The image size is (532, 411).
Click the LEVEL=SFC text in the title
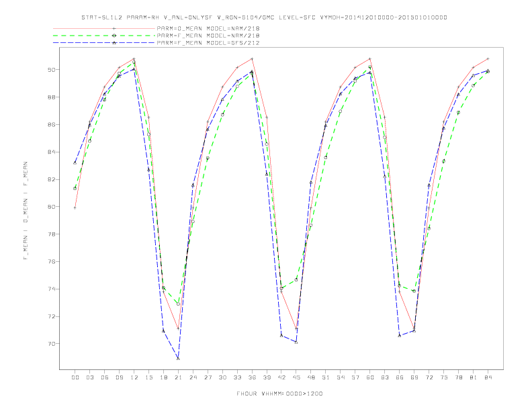(297, 17)
